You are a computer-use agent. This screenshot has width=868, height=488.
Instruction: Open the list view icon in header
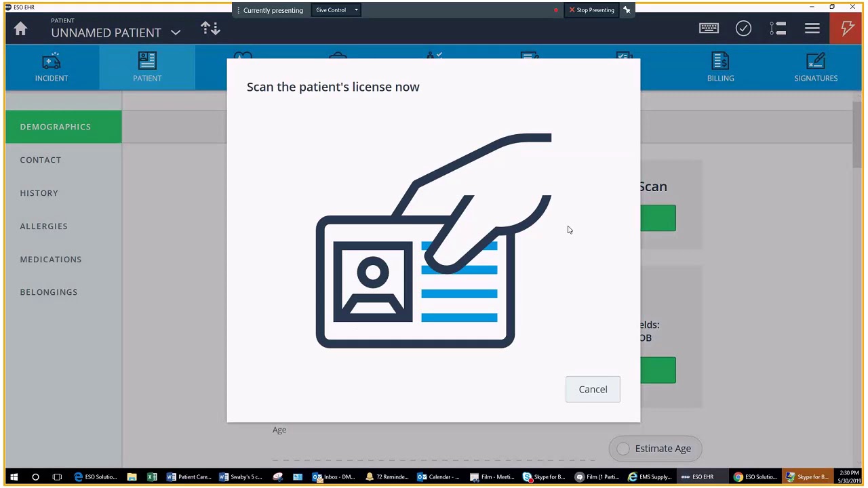pos(778,28)
